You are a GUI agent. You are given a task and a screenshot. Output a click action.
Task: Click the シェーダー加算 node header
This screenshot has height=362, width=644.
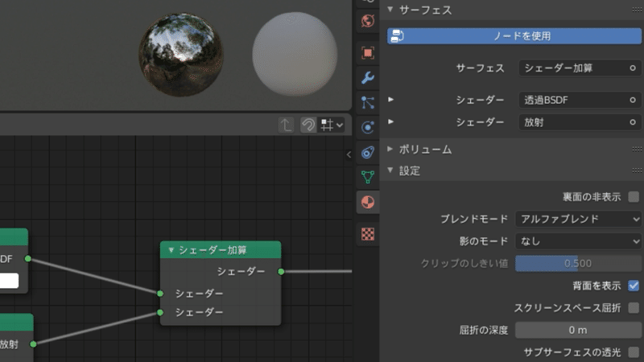tap(221, 250)
